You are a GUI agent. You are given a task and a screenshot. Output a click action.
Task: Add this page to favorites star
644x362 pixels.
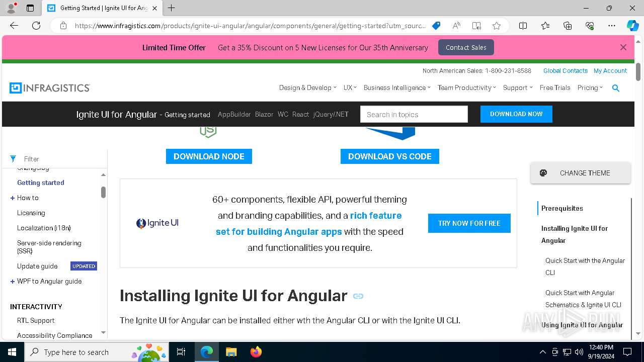coord(497,26)
